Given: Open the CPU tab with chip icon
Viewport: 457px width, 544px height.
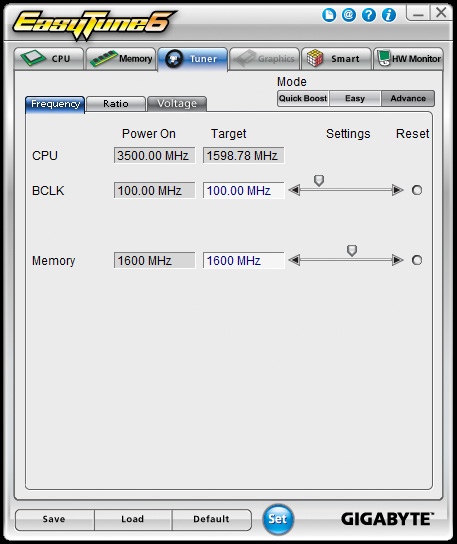Looking at the screenshot, I should 49,59.
